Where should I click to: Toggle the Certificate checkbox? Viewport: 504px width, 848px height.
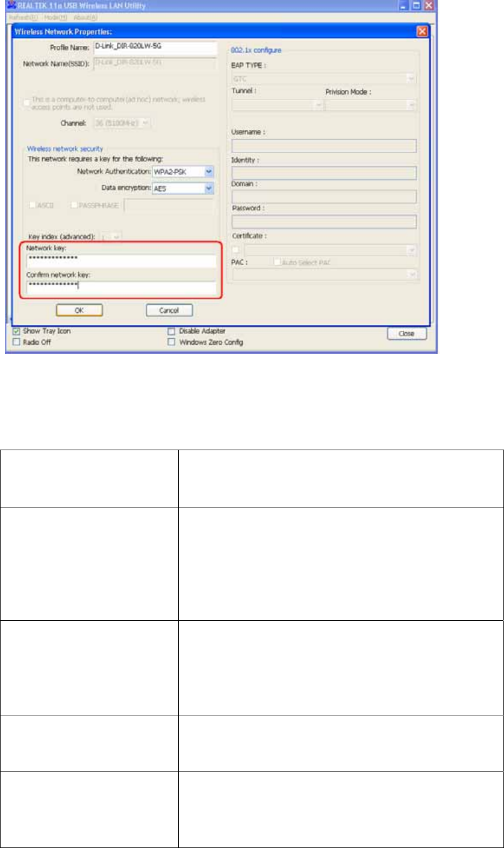235,248
